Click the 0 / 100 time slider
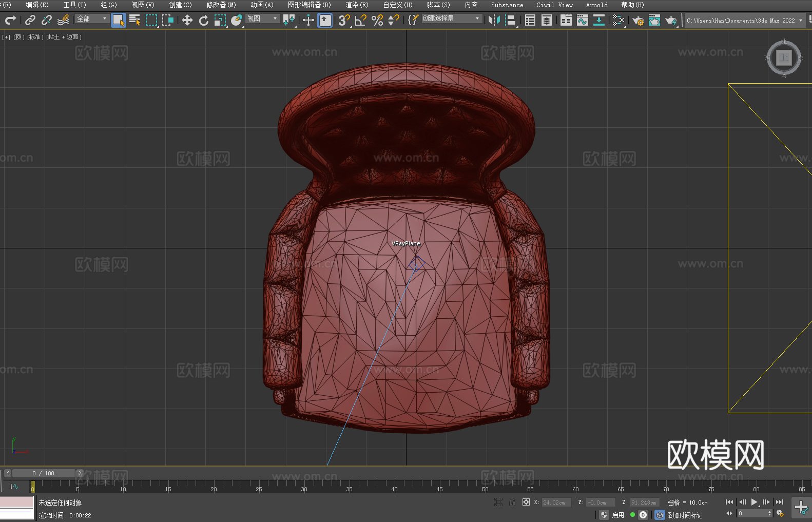The image size is (812, 522). coord(44,473)
